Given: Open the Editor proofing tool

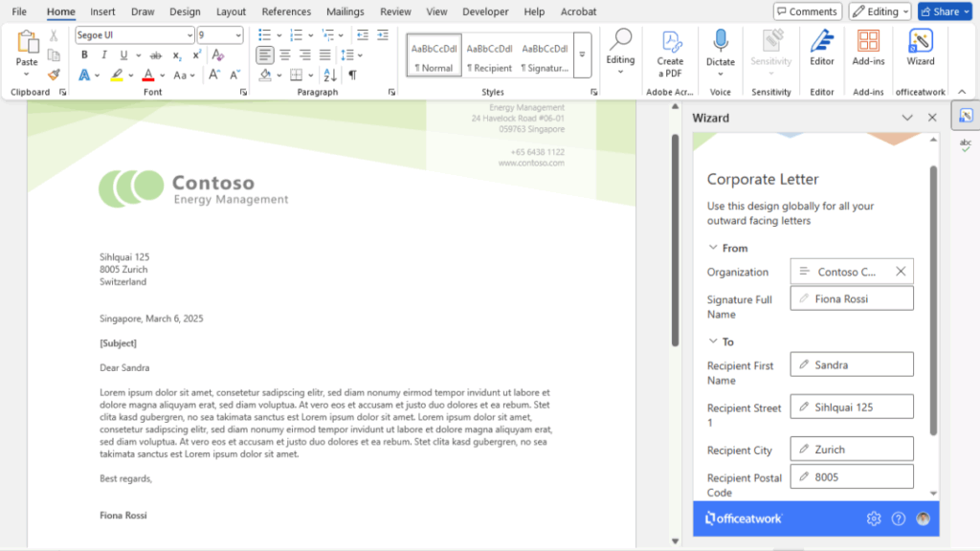Looking at the screenshot, I should (x=821, y=46).
